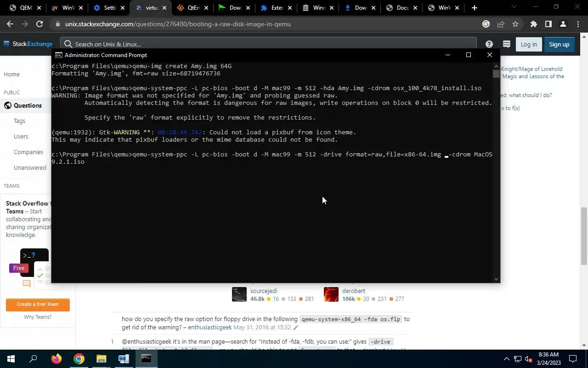Viewport: 588px width, 368px height.
Task: Switch to the first WinW browser tab
Action: click(68, 8)
